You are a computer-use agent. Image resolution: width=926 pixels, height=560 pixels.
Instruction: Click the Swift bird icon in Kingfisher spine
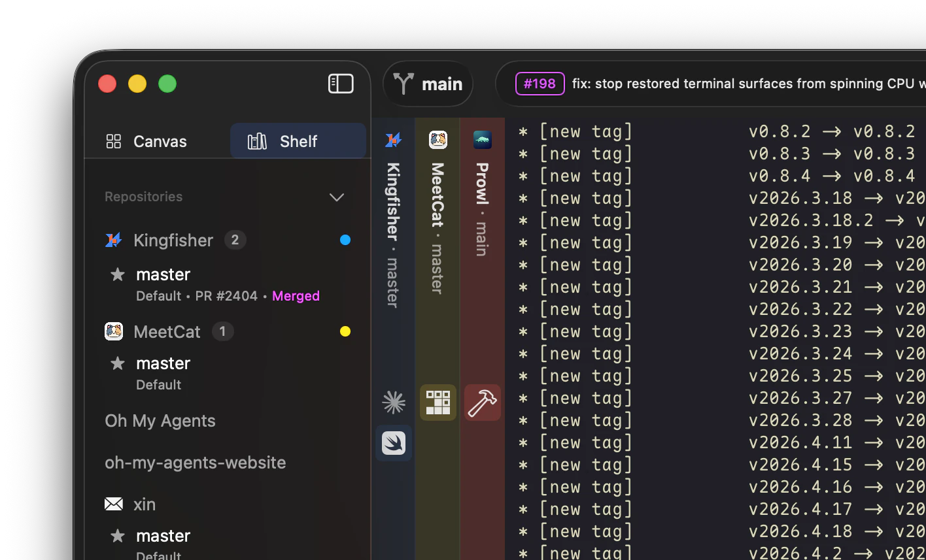click(394, 443)
